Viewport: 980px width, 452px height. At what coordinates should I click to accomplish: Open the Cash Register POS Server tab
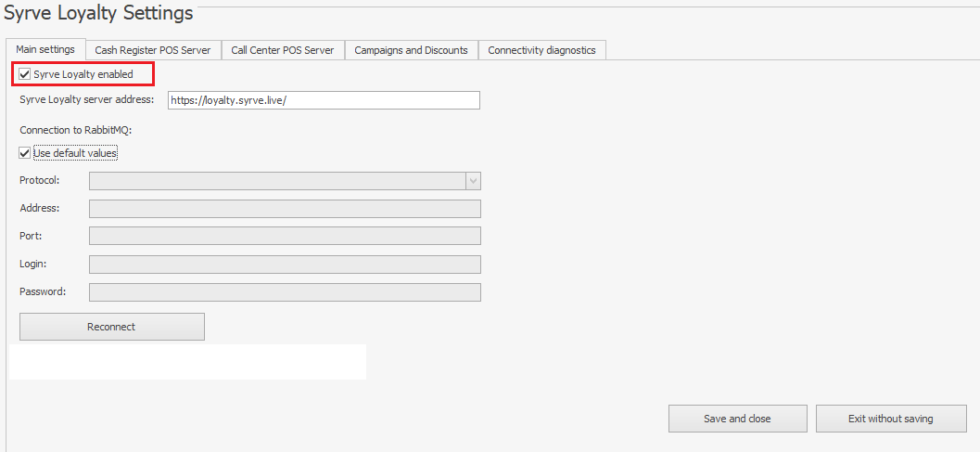coord(153,50)
